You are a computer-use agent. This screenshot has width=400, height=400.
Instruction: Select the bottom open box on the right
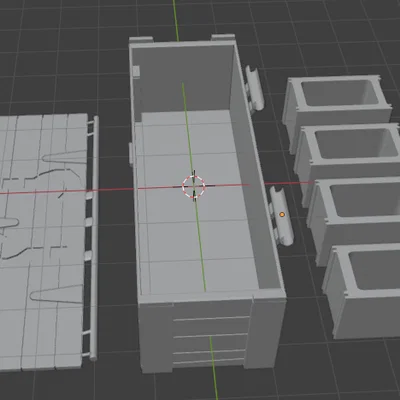pyautogui.click(x=363, y=290)
